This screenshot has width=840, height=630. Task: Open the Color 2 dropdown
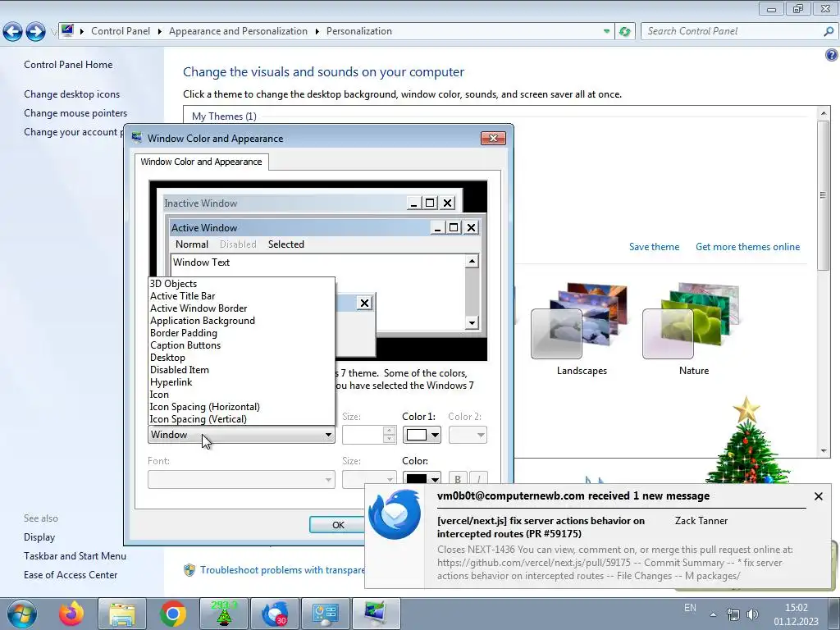click(x=468, y=435)
